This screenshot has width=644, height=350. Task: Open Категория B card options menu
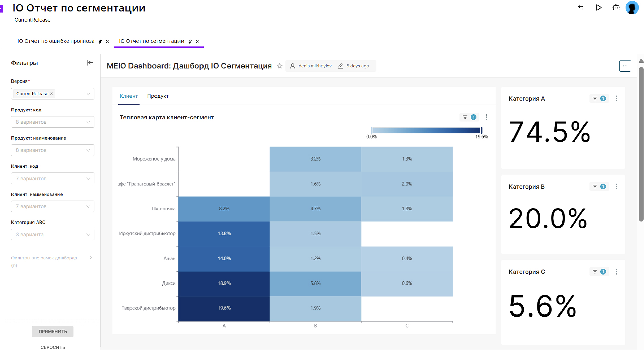(x=616, y=187)
